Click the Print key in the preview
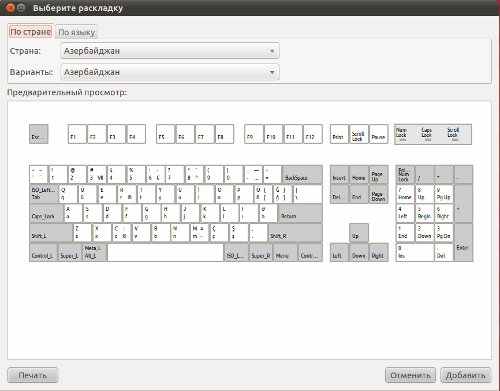The height and width of the screenshot is (391, 500). [339, 134]
